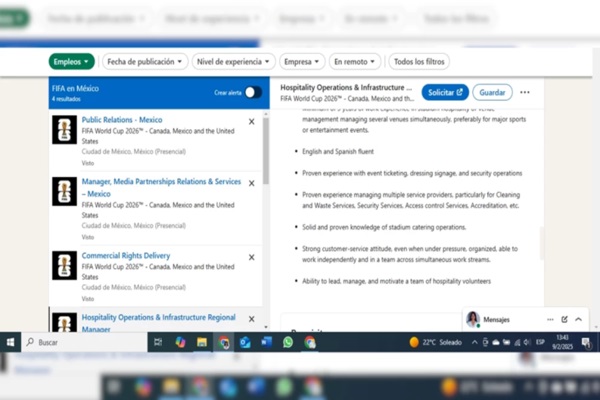This screenshot has height=400, width=600.
Task: Click the Windows Start button
Action: click(x=11, y=342)
